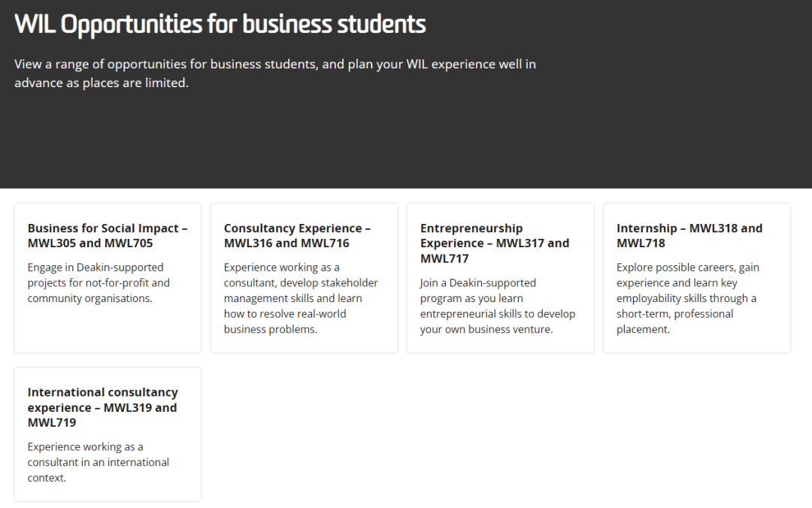
Task: Click the empty dark banner area under the intro
Action: pos(406,143)
